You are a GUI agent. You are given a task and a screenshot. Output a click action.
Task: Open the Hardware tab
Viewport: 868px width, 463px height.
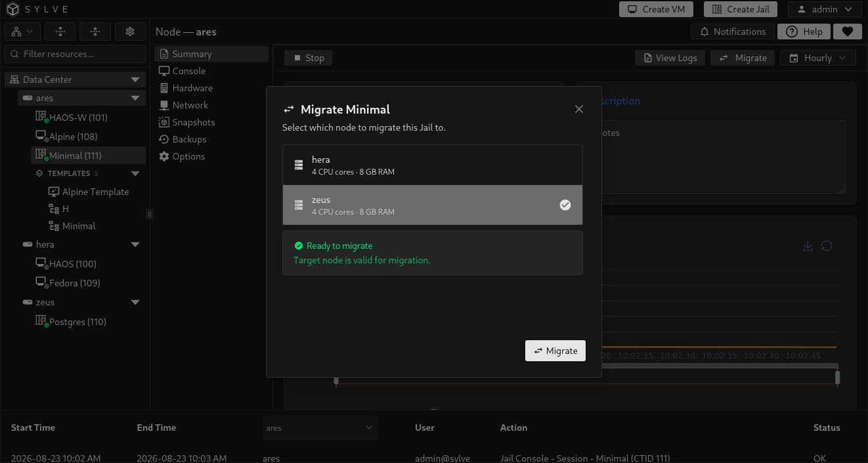211,88
